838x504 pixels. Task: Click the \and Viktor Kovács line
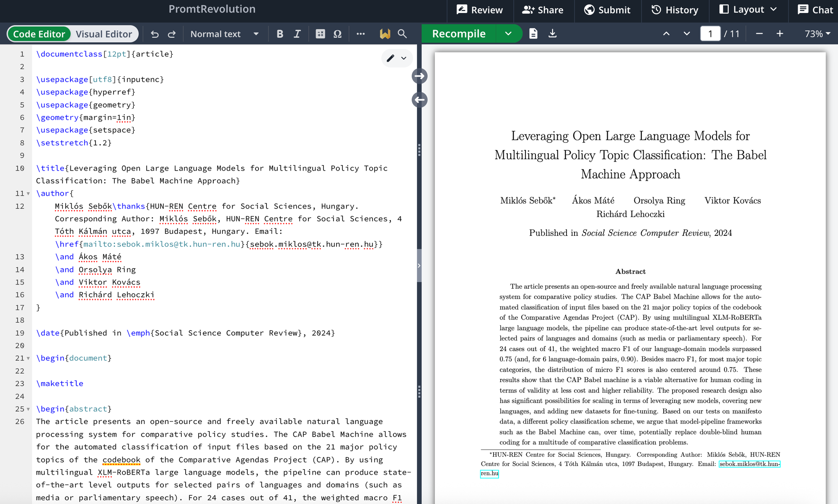pyautogui.click(x=98, y=282)
